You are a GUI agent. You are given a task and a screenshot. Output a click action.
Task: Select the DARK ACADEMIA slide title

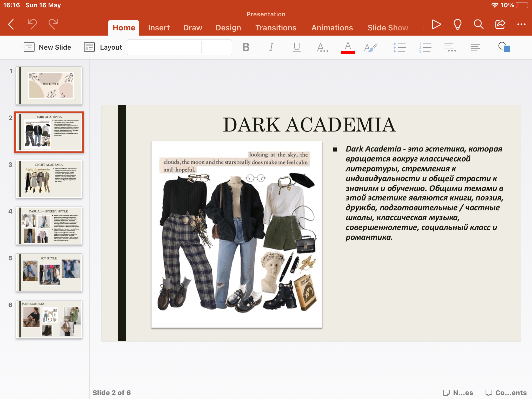309,125
